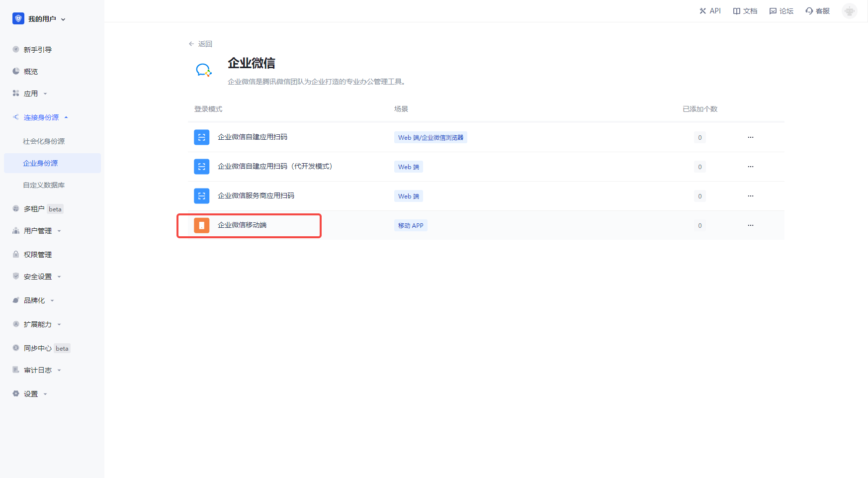
Task: Expand the 应用 sidebar menu
Action: coord(31,94)
